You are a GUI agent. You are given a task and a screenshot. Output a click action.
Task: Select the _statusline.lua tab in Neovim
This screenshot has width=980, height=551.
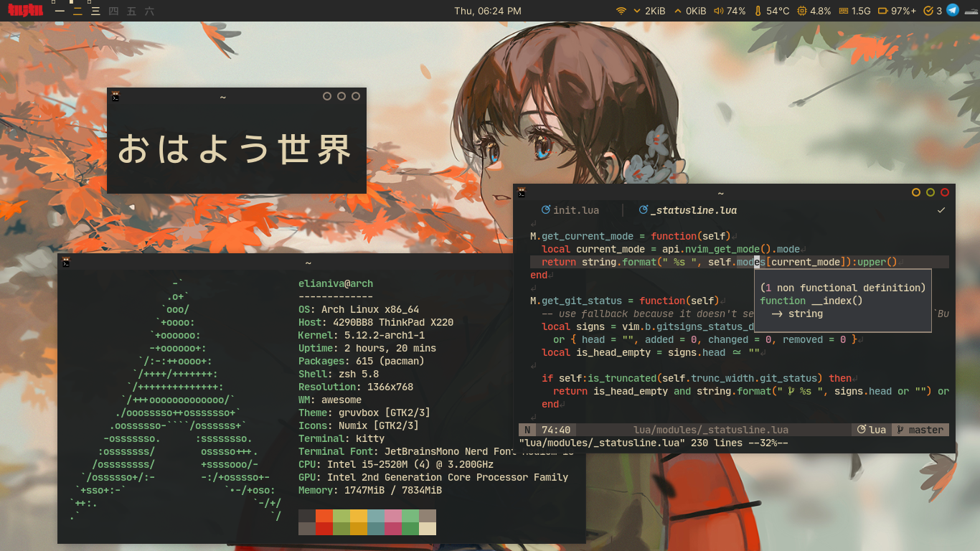687,210
